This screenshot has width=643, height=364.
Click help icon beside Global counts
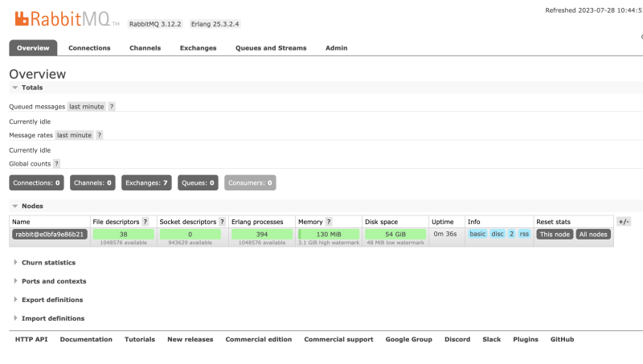[x=56, y=164]
